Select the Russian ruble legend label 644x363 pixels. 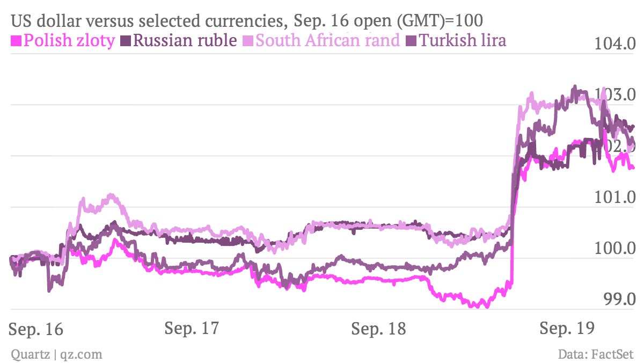pyautogui.click(x=185, y=40)
